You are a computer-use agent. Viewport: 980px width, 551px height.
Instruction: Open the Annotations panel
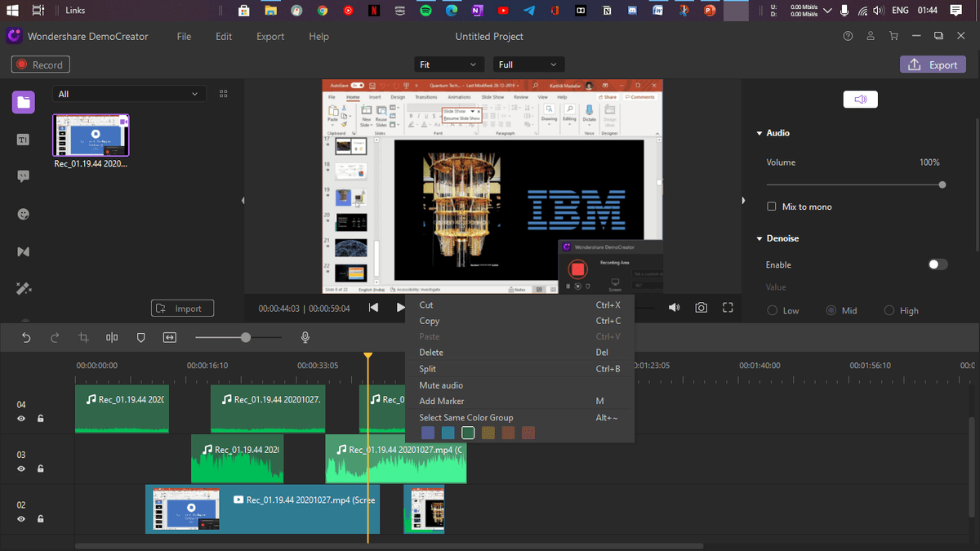click(x=23, y=176)
